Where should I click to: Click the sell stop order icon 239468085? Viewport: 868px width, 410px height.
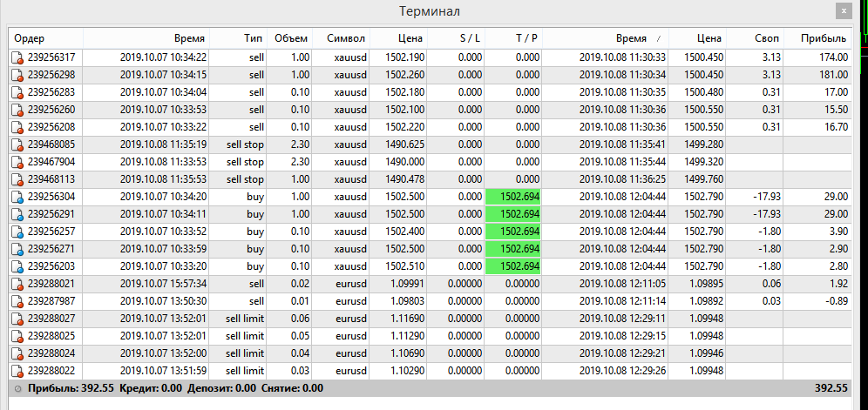[x=17, y=145]
